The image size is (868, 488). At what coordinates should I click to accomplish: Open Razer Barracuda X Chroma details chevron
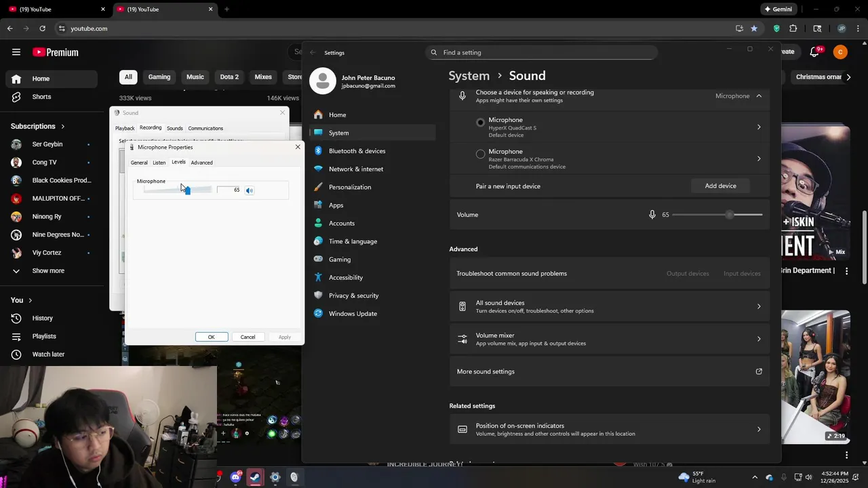tap(759, 159)
